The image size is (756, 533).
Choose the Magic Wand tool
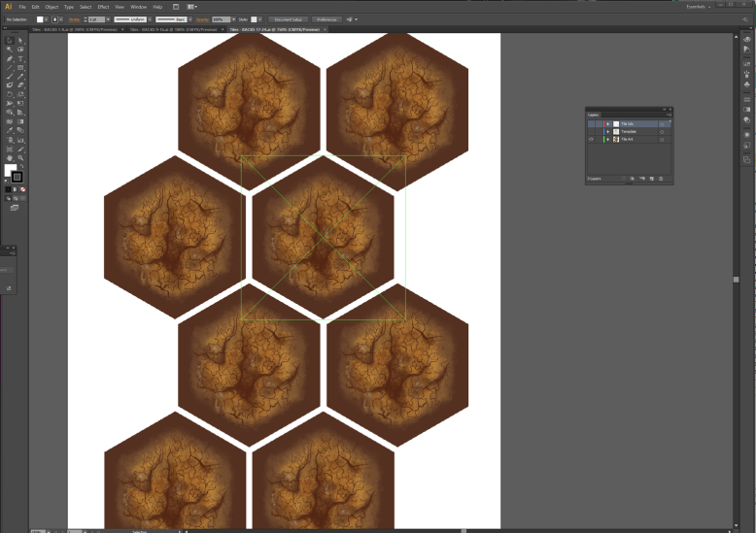click(9, 50)
